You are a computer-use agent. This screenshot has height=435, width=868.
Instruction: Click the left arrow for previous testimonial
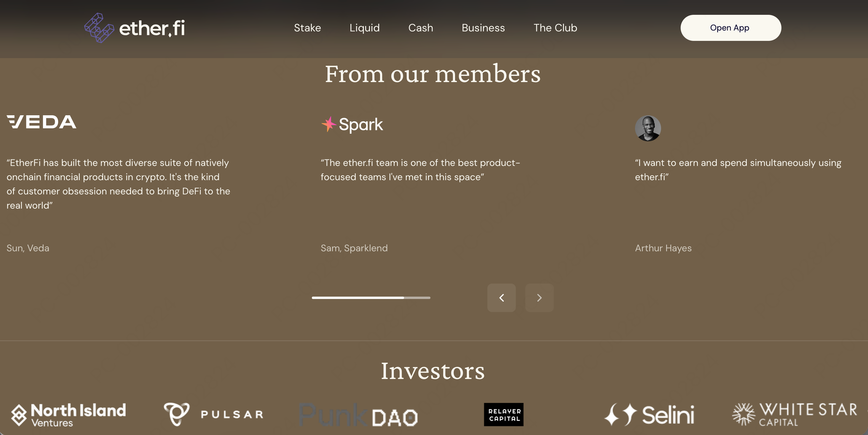click(x=501, y=298)
